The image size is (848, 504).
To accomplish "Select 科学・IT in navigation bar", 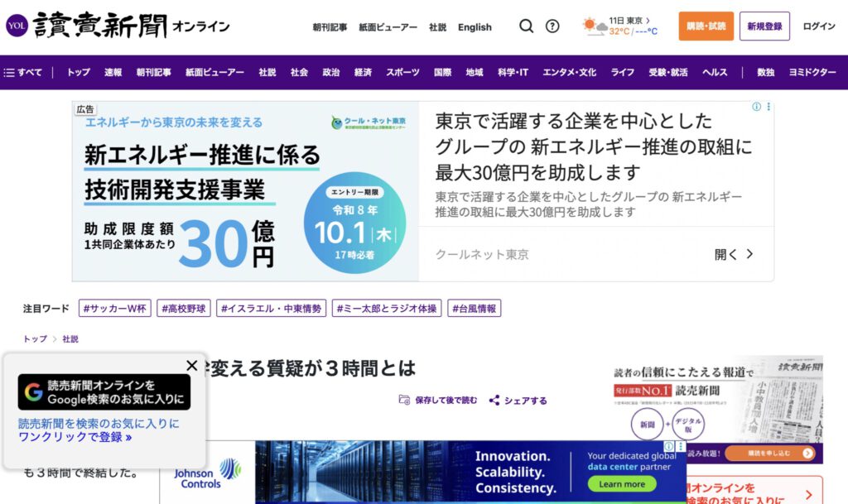I will coord(513,72).
